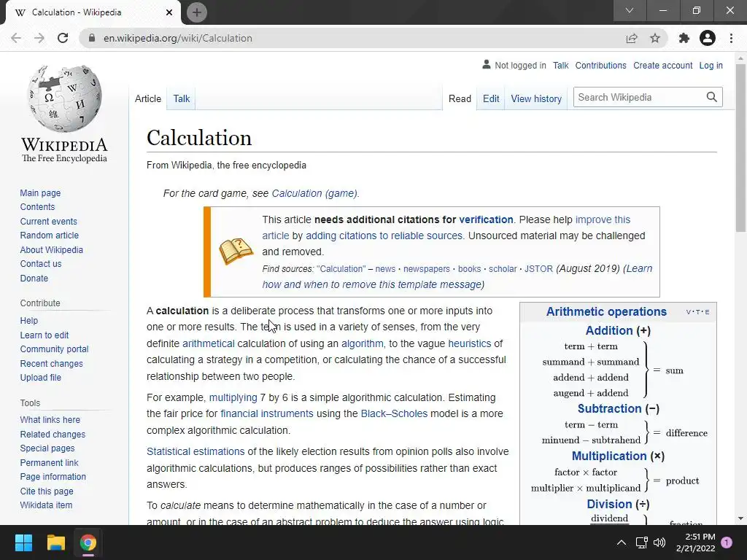Viewport: 747px width, 560px height.
Task: Click the Multiplication link in infobox
Action: [609, 456]
